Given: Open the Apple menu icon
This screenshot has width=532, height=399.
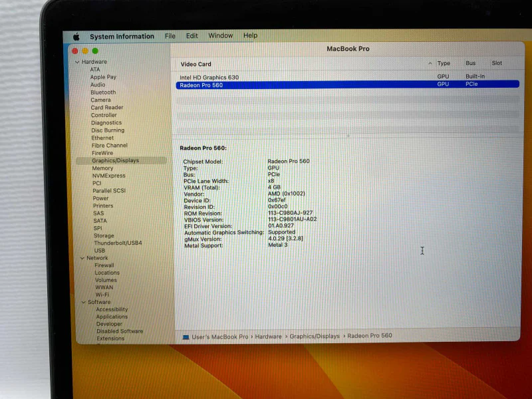Looking at the screenshot, I should pos(76,37).
